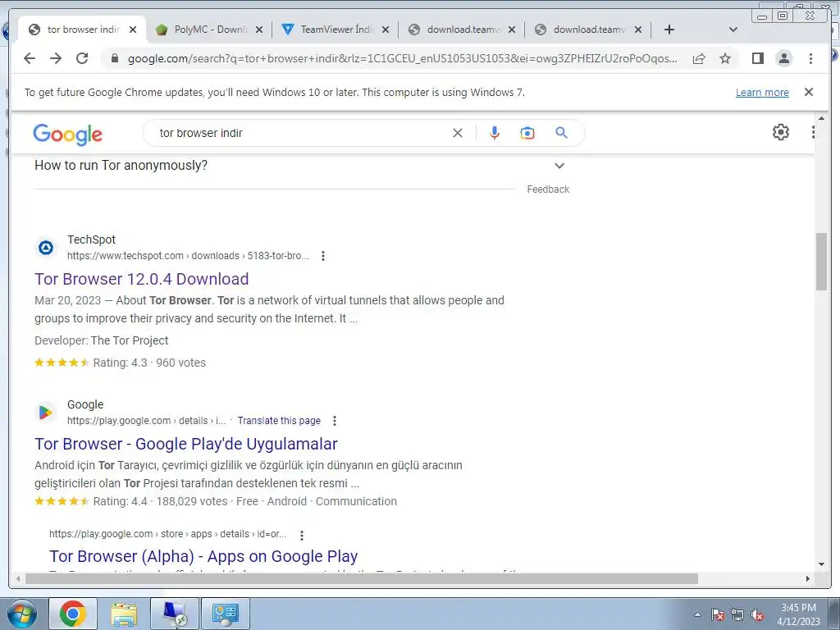The width and height of the screenshot is (840, 630).
Task: Open Tor Browser 12.0.4 Download link
Action: (141, 279)
